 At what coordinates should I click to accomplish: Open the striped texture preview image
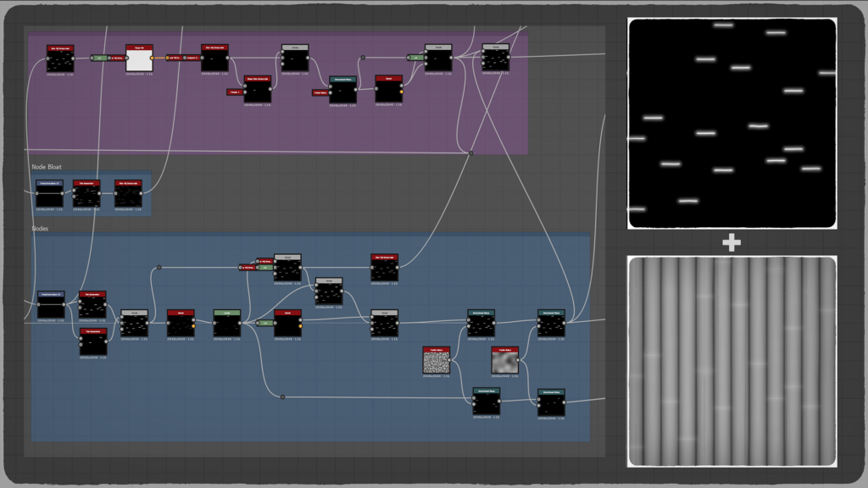[x=731, y=364]
